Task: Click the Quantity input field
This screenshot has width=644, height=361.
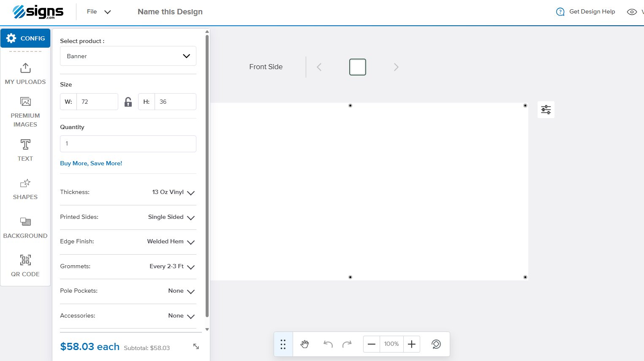Action: (128, 144)
